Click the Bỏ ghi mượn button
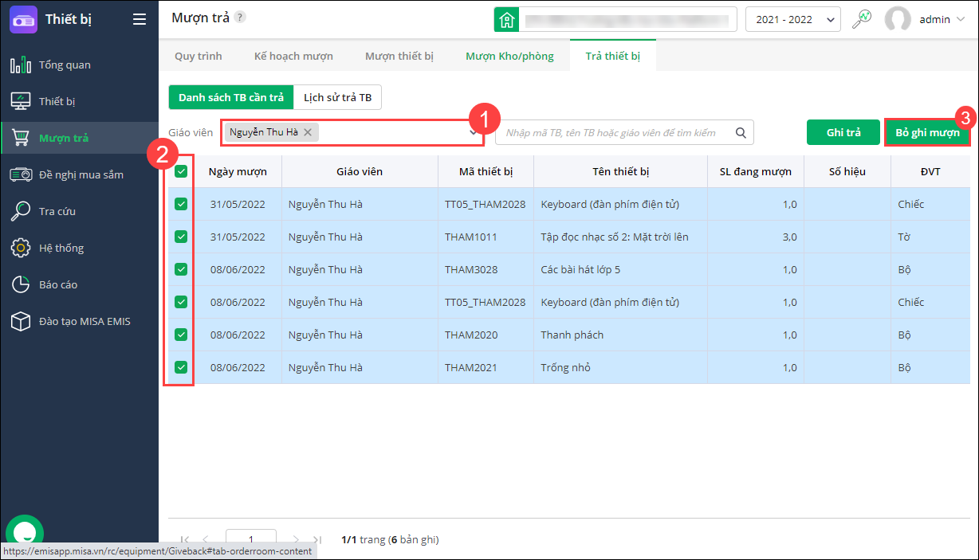Image resolution: width=979 pixels, height=560 pixels. tap(928, 132)
